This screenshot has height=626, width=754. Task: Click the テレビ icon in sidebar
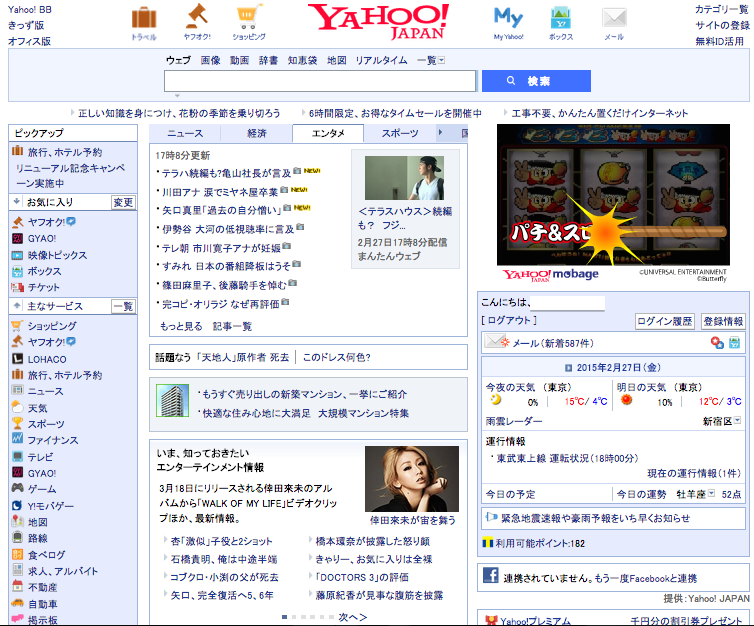tap(17, 456)
